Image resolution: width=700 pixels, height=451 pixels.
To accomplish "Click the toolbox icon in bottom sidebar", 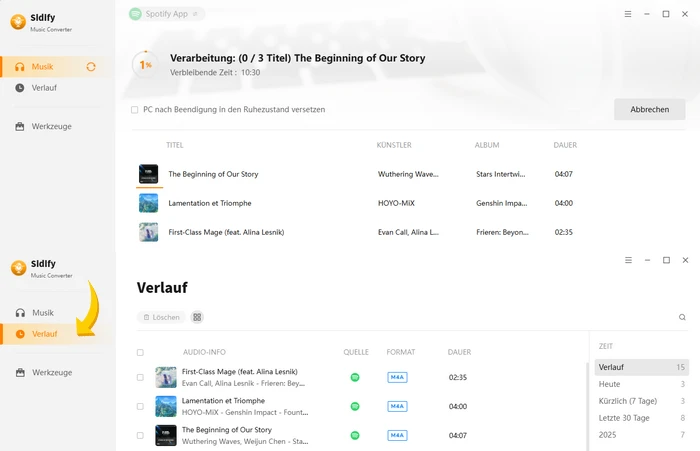I will (20, 372).
